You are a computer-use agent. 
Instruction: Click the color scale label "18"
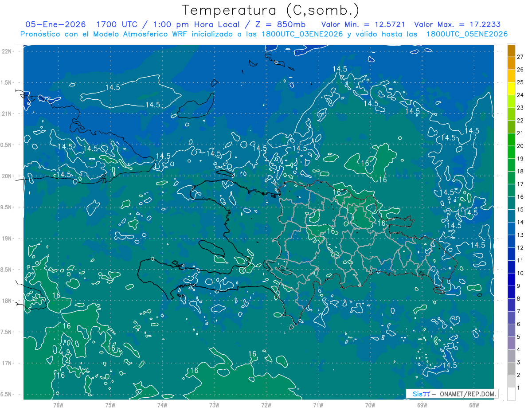pyautogui.click(x=520, y=171)
